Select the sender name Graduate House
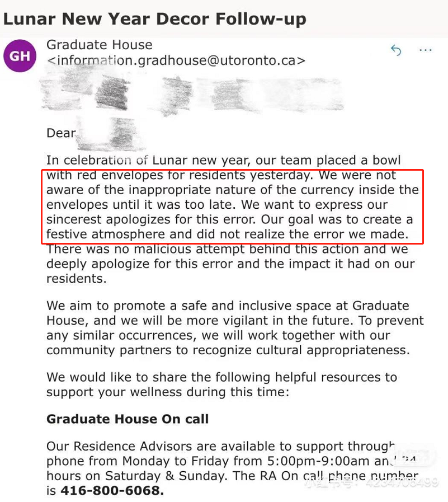 coord(99,45)
